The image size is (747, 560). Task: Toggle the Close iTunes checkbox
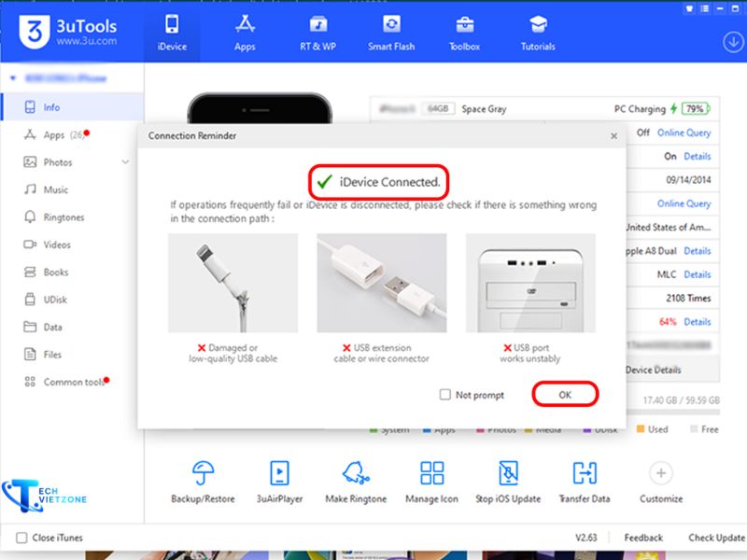(x=21, y=538)
